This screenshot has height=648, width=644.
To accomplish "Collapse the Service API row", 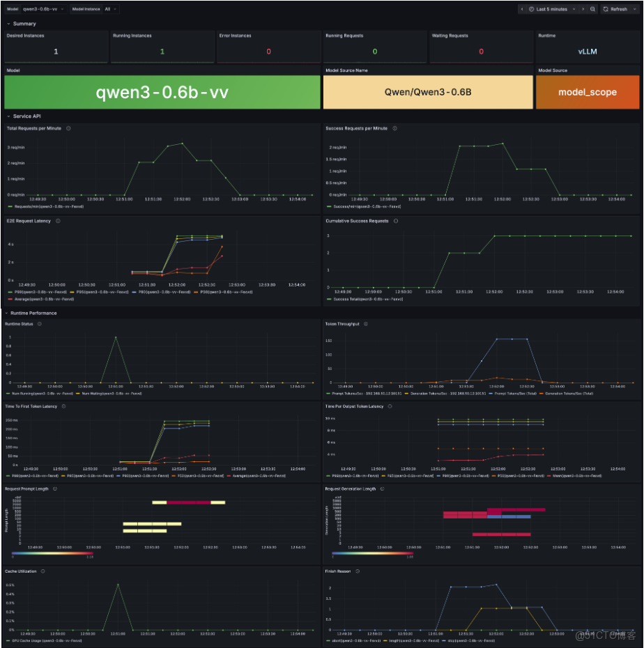I will tap(24, 116).
